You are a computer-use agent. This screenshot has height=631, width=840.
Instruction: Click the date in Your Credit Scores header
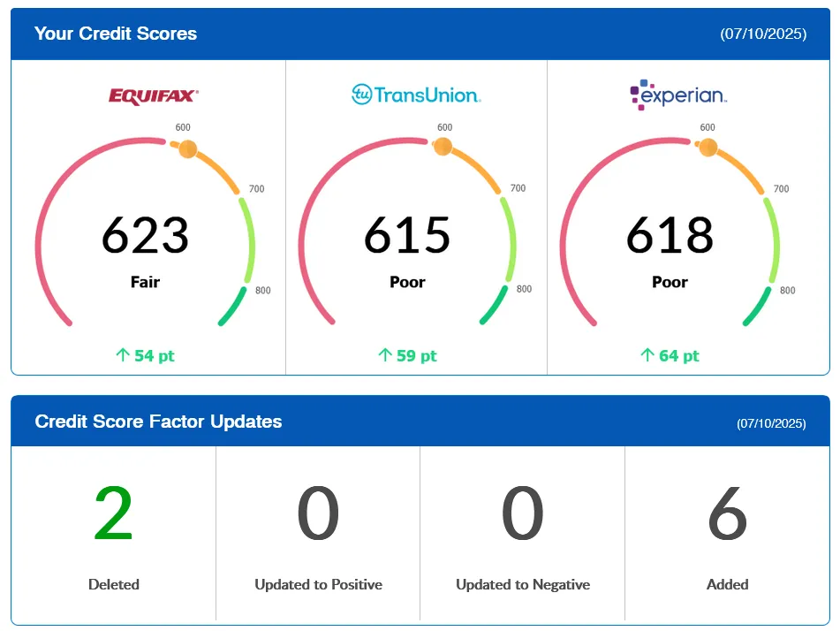(x=763, y=34)
